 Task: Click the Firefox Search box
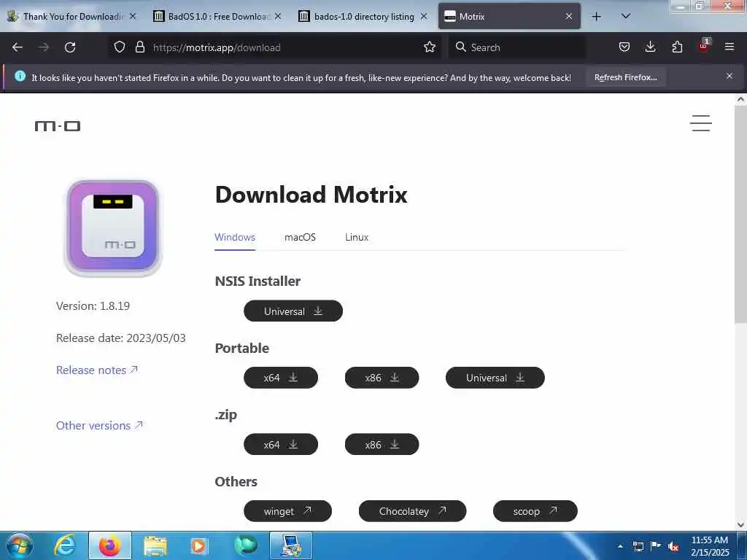point(517,47)
